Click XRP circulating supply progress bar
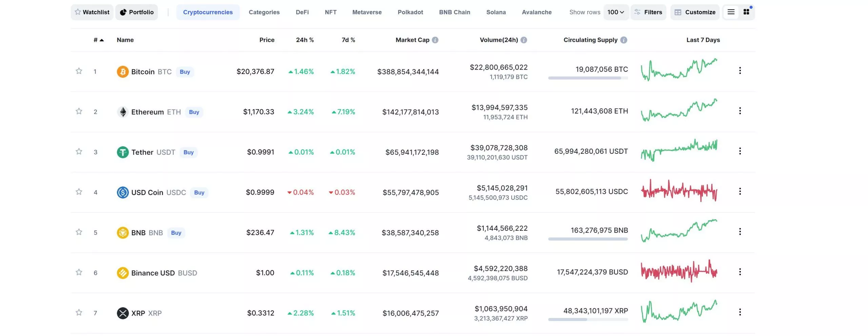Viewport: 868px width, 336px height. [x=588, y=319]
